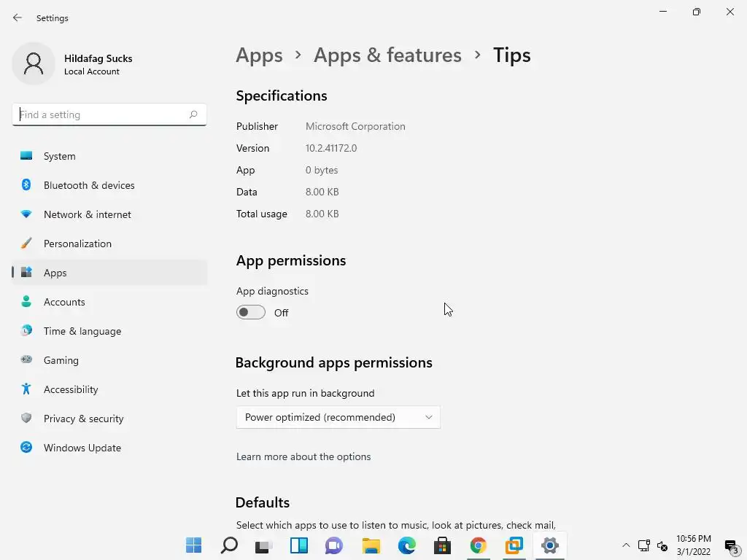Open Bluetooth & devices category

click(109, 184)
